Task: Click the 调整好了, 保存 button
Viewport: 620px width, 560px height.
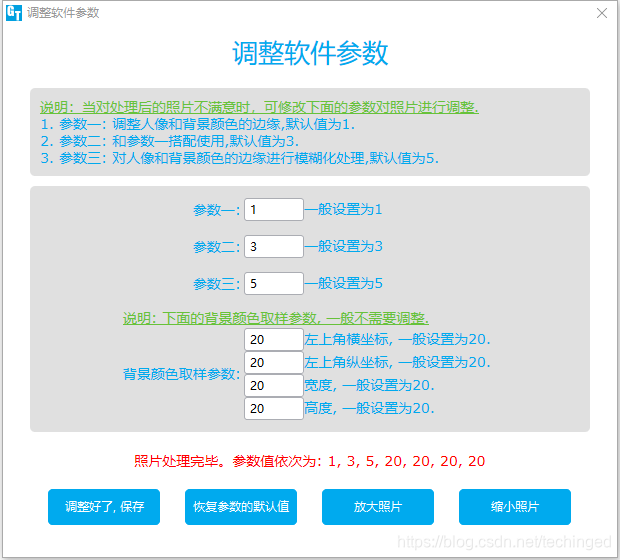Action: click(104, 507)
